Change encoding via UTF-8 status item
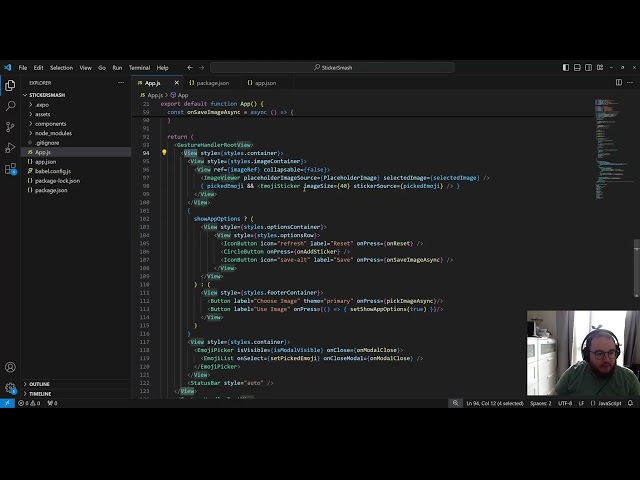 (565, 403)
